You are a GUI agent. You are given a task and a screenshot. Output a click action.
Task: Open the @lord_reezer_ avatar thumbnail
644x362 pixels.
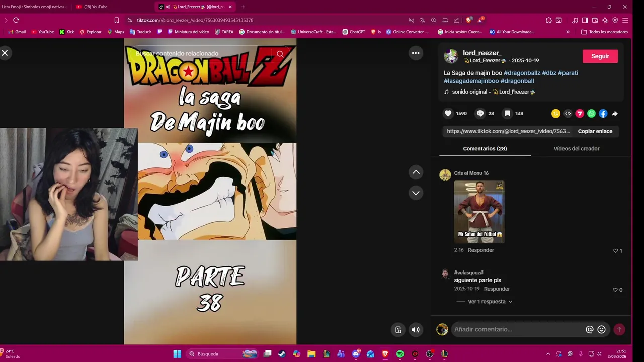451,56
